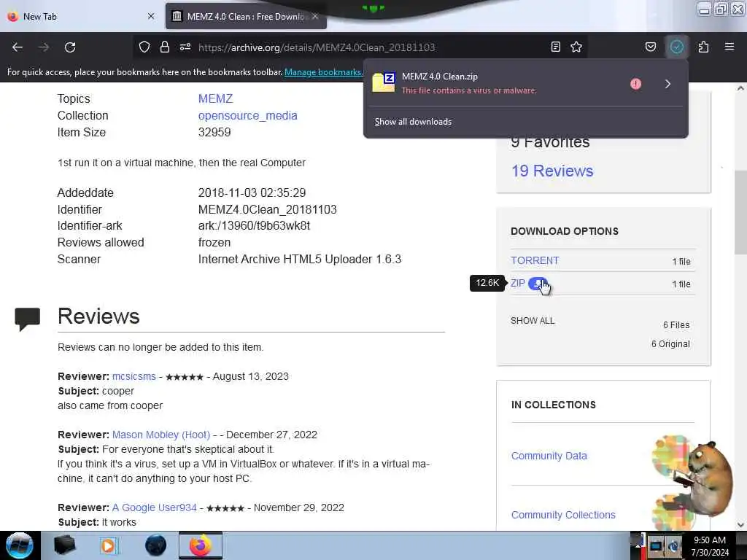
Task: Open the black box taskbar app
Action: pyautogui.click(x=65, y=545)
